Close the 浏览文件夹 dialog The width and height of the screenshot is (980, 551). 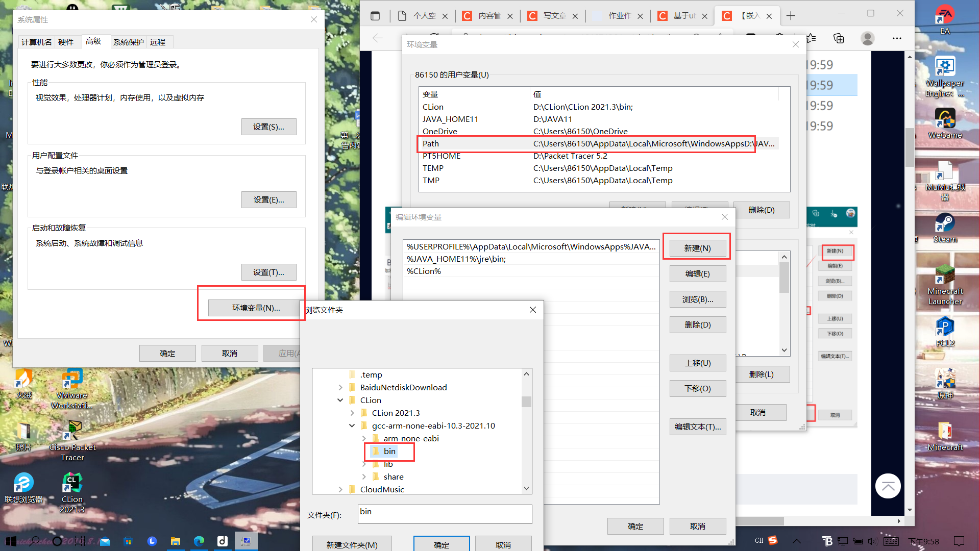pos(532,310)
